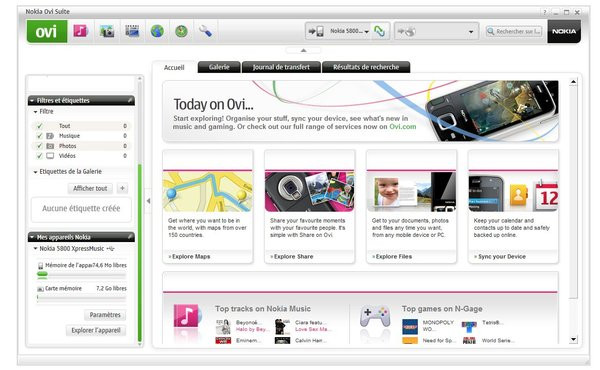Open the Photos camera icon

point(107,31)
